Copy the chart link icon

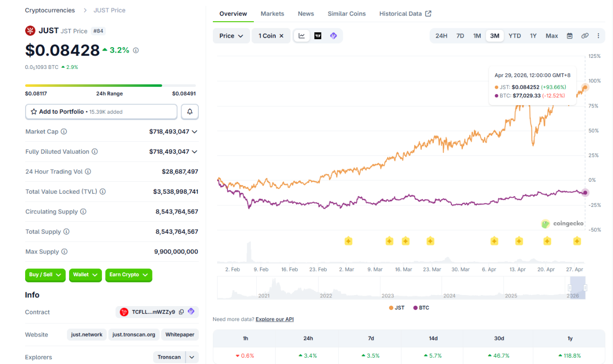585,36
